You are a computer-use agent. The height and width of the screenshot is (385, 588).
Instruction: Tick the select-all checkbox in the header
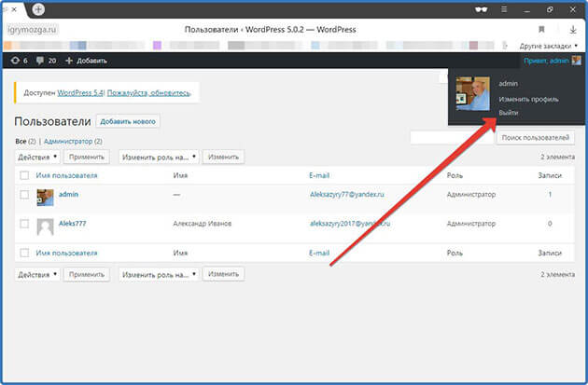coord(24,175)
